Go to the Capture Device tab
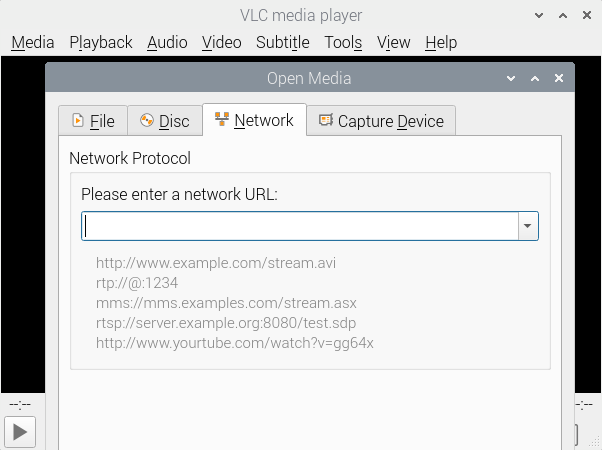Image resolution: width=602 pixels, height=450 pixels. 381,121
